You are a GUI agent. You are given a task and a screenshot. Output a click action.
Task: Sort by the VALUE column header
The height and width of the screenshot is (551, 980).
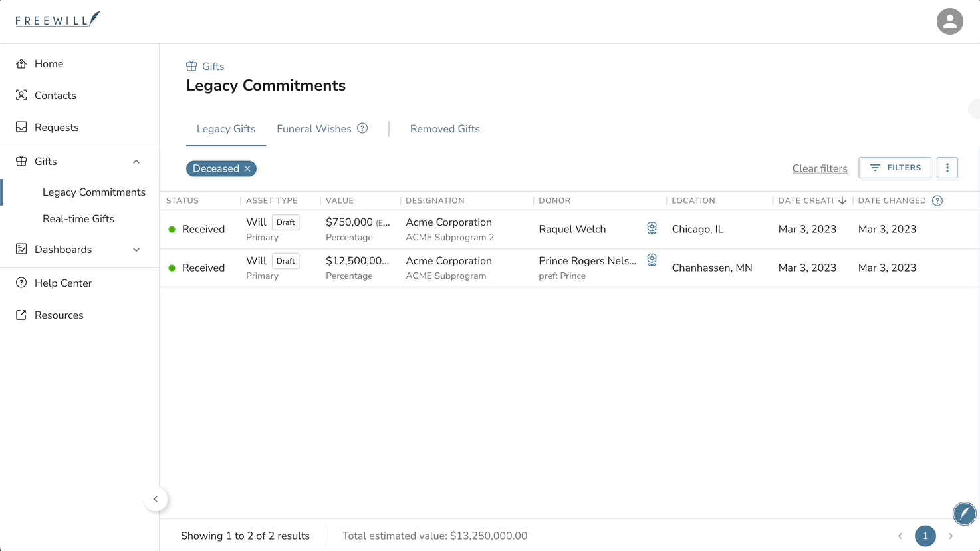click(x=340, y=200)
